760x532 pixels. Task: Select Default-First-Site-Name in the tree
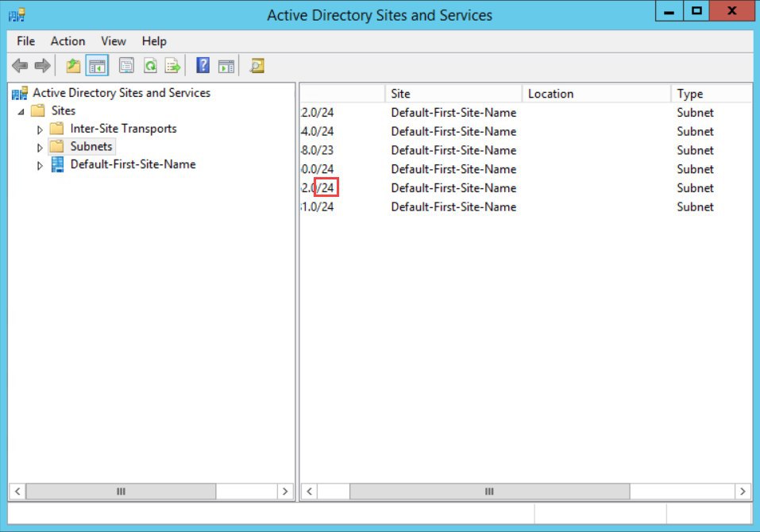tap(133, 164)
